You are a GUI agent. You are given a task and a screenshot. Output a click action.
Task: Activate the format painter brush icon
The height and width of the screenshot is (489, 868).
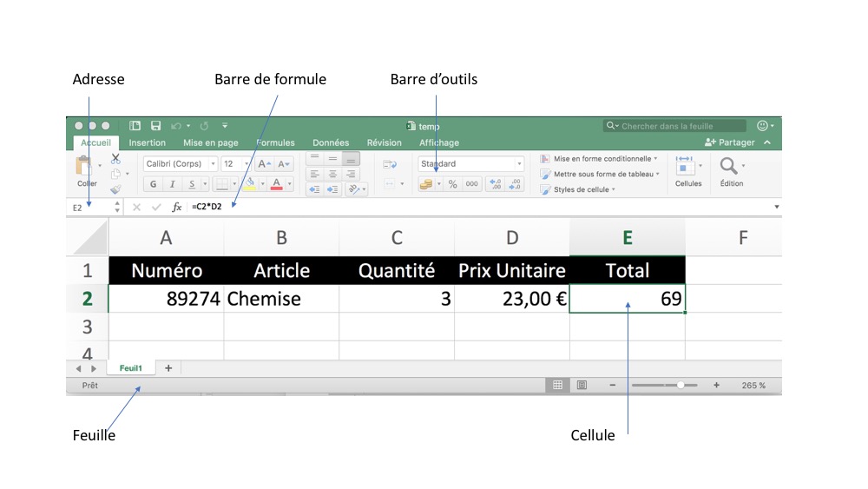[x=115, y=189]
